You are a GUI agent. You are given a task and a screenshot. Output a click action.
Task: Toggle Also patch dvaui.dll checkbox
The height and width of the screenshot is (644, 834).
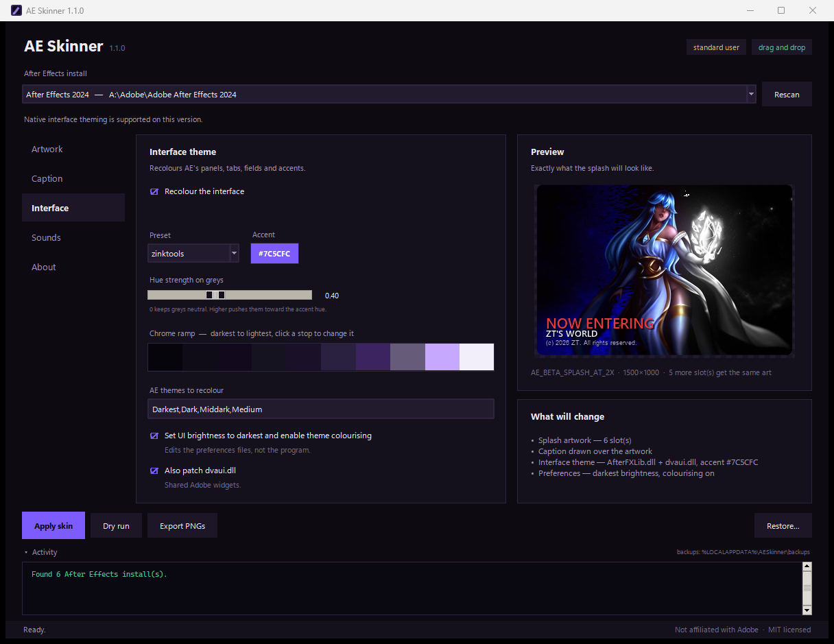[154, 470]
